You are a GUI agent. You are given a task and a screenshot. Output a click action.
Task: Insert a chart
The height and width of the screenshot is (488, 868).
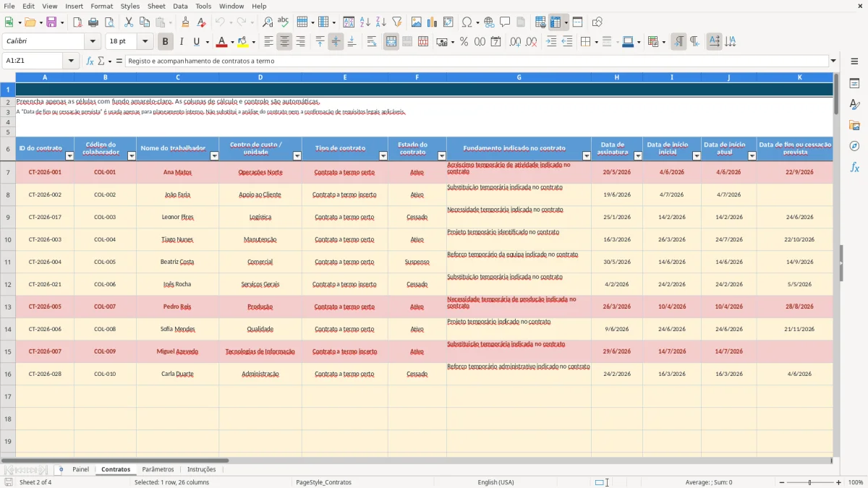(x=433, y=22)
